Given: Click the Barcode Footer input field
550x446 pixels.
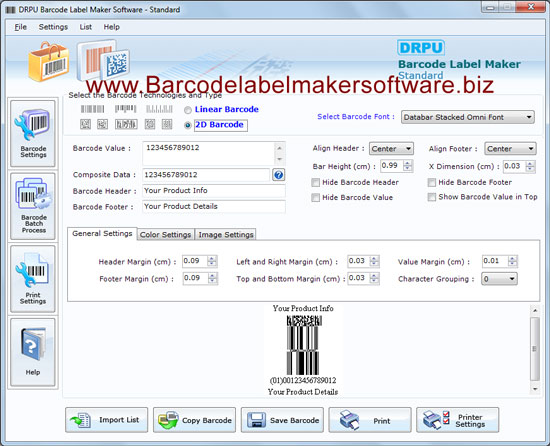Looking at the screenshot, I should point(214,206).
